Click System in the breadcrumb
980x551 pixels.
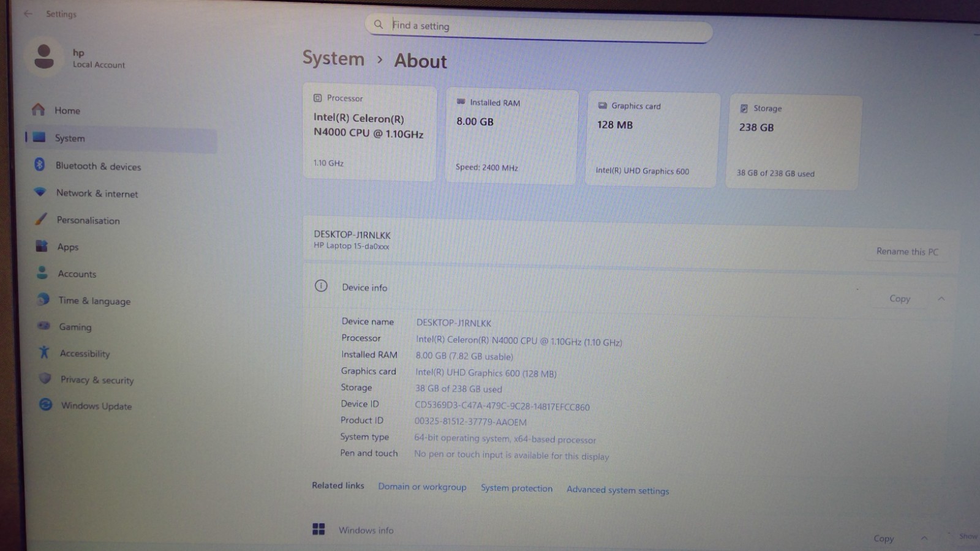point(333,58)
